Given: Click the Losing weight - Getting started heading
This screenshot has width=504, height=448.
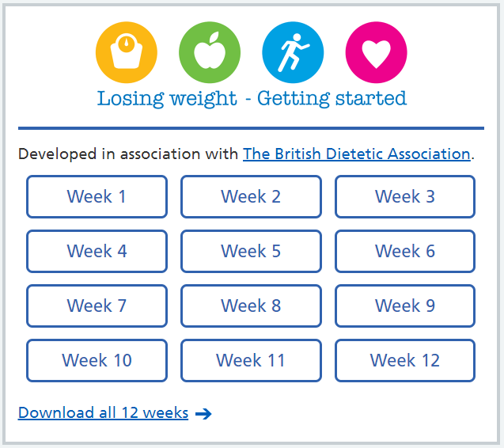Looking at the screenshot, I should pyautogui.click(x=252, y=99).
